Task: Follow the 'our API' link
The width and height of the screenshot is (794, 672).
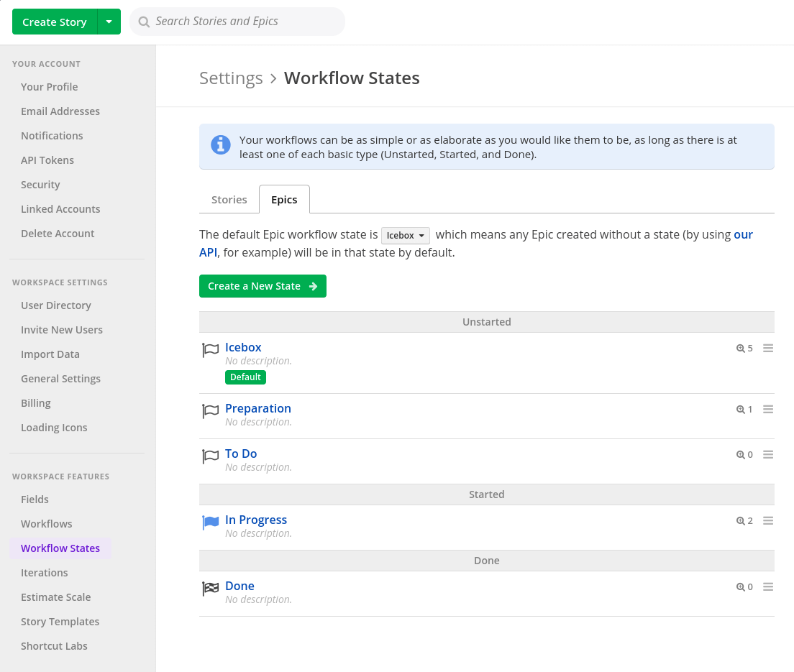Action: (x=743, y=235)
